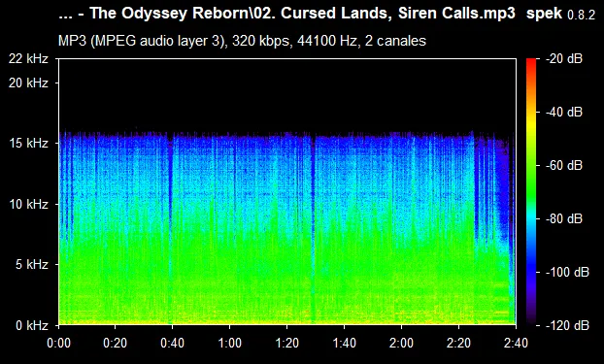Click the MP3 320 kbps codec info line
Image resolution: width=604 pixels, height=364 pixels.
click(x=242, y=41)
